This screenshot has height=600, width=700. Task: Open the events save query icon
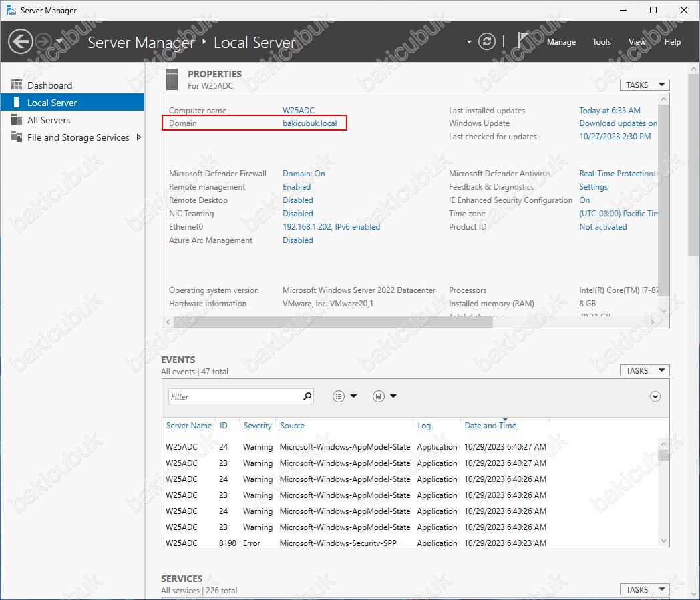click(379, 396)
